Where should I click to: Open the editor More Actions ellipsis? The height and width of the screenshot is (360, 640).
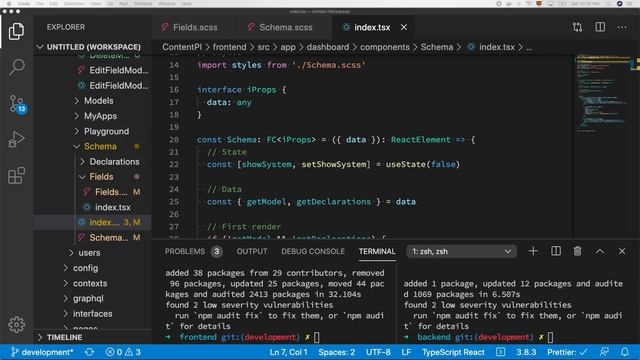coord(622,27)
